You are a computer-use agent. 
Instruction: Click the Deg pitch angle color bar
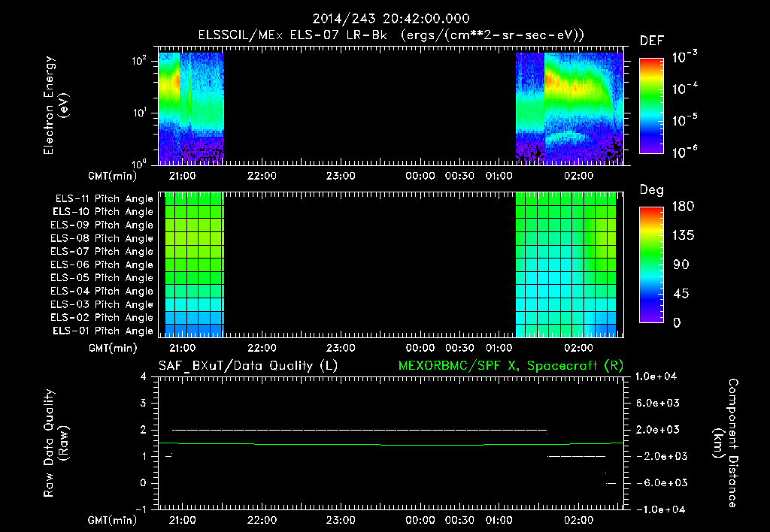click(651, 264)
